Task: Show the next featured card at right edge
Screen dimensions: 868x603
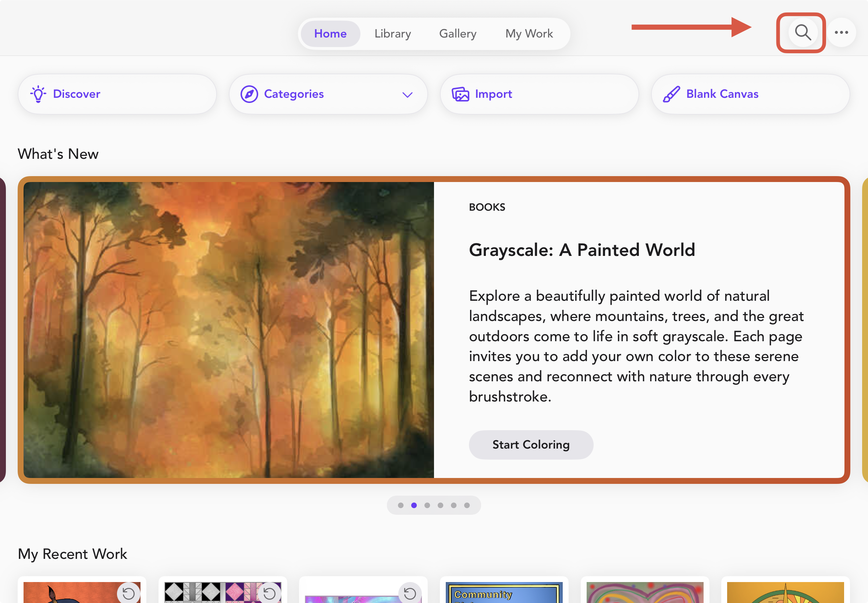Action: (865, 330)
